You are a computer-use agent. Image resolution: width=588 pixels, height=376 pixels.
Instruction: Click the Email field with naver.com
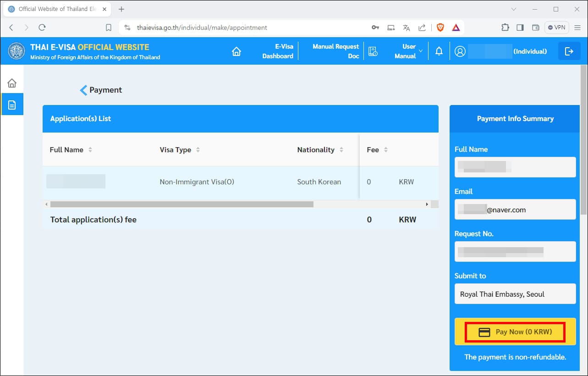[x=515, y=209]
